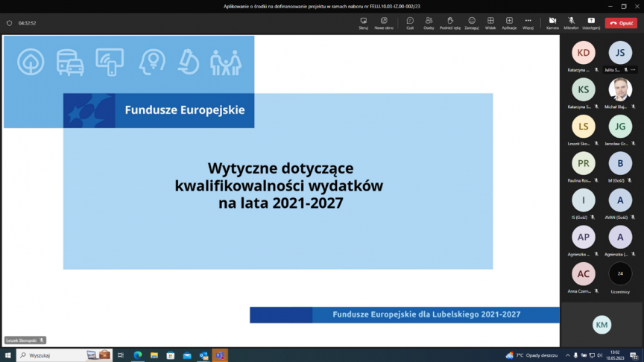Show the Osoby participants list
The image size is (644, 362).
429,23
